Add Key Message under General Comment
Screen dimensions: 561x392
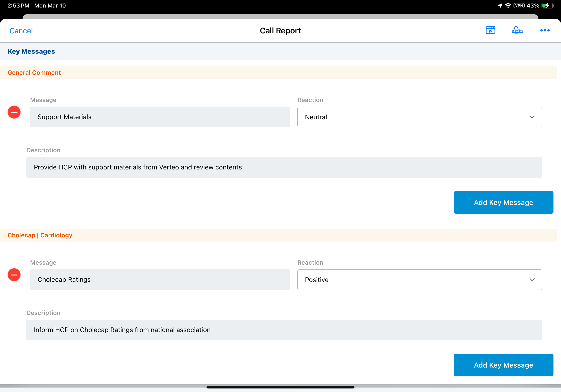(x=503, y=202)
